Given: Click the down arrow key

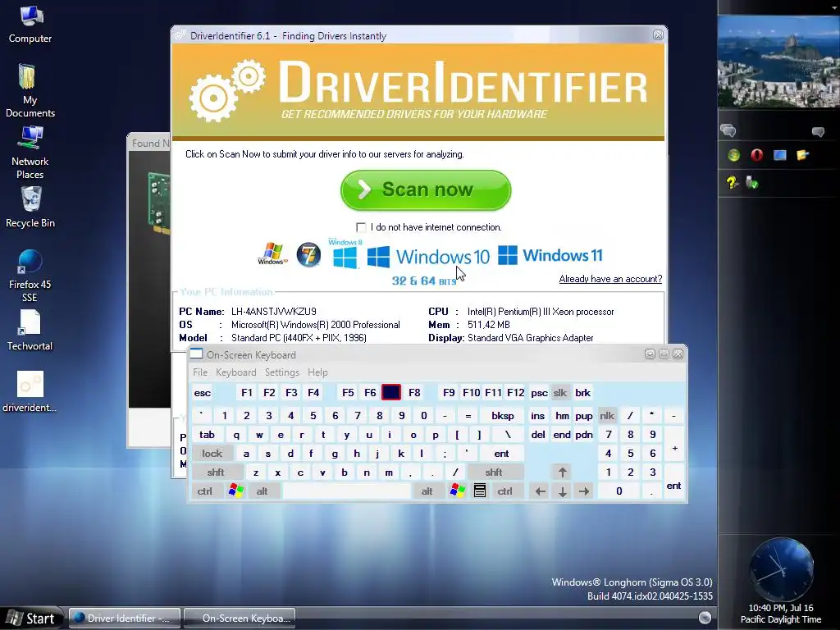Looking at the screenshot, I should pos(563,491).
